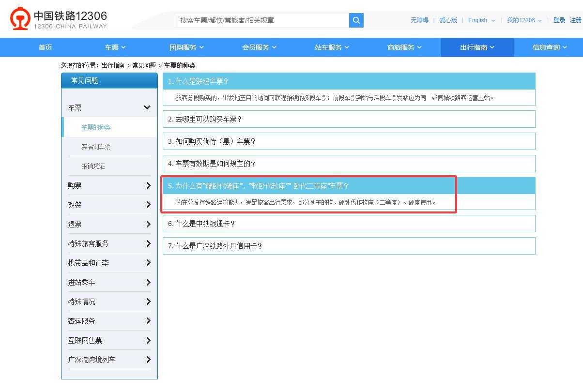Switch to 爱心版 care version

click(x=448, y=20)
